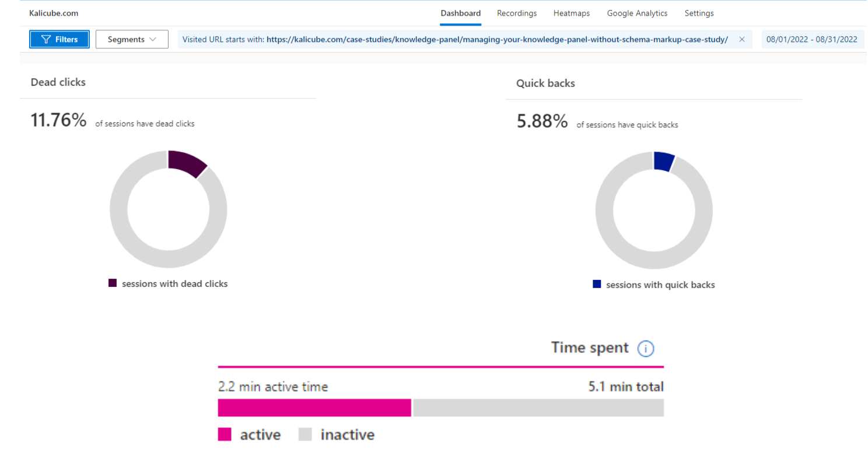Click the Visited URL filter chip text

(x=455, y=40)
